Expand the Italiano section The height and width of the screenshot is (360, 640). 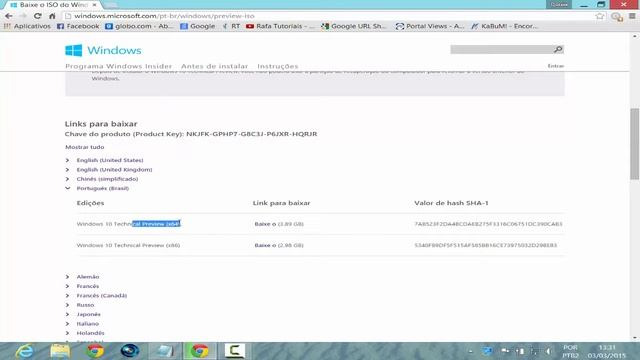click(88, 324)
